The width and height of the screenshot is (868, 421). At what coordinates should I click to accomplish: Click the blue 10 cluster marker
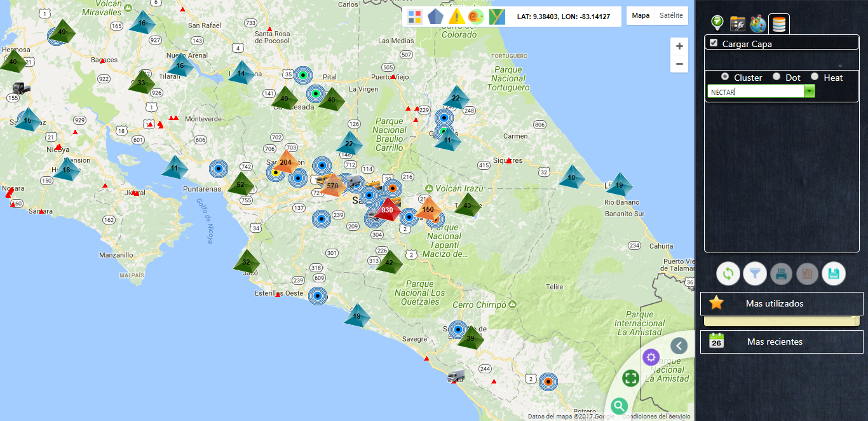pyautogui.click(x=572, y=177)
